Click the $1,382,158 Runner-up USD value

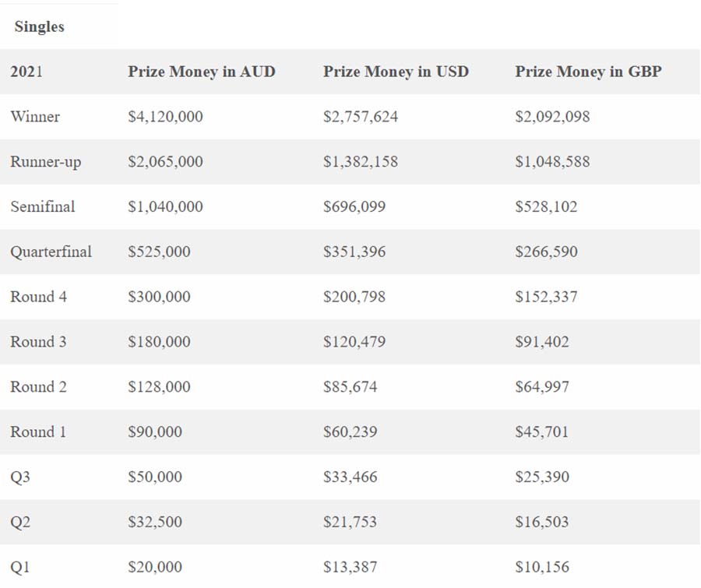[x=361, y=162]
